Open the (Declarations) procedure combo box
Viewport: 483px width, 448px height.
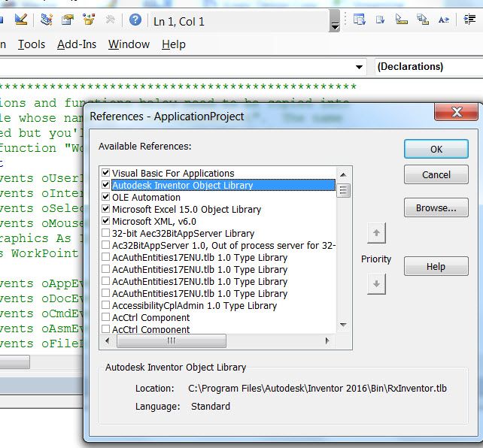point(429,66)
